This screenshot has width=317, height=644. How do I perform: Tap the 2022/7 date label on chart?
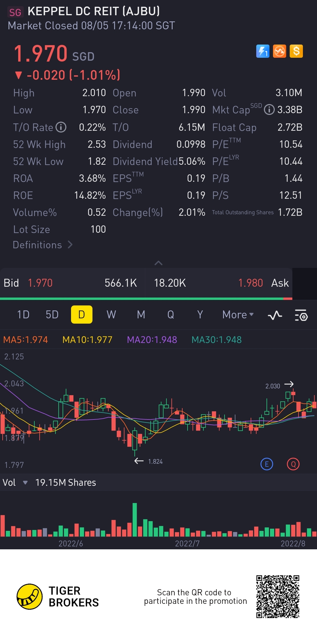point(187,544)
